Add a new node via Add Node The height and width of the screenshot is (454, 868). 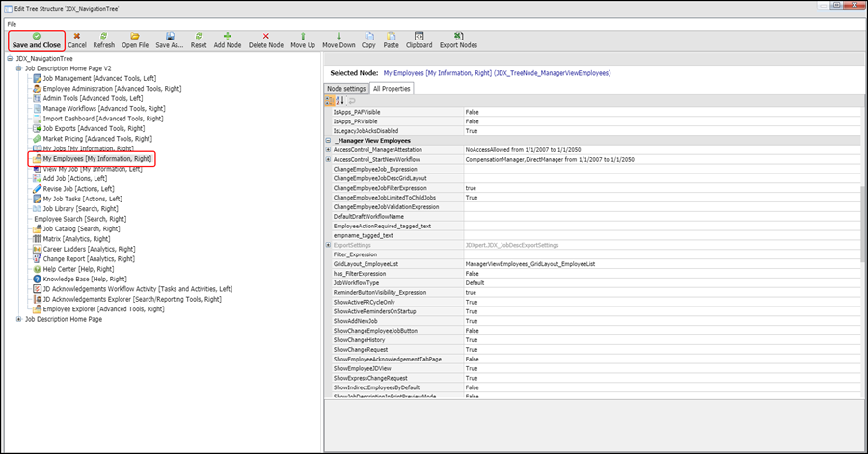(228, 40)
